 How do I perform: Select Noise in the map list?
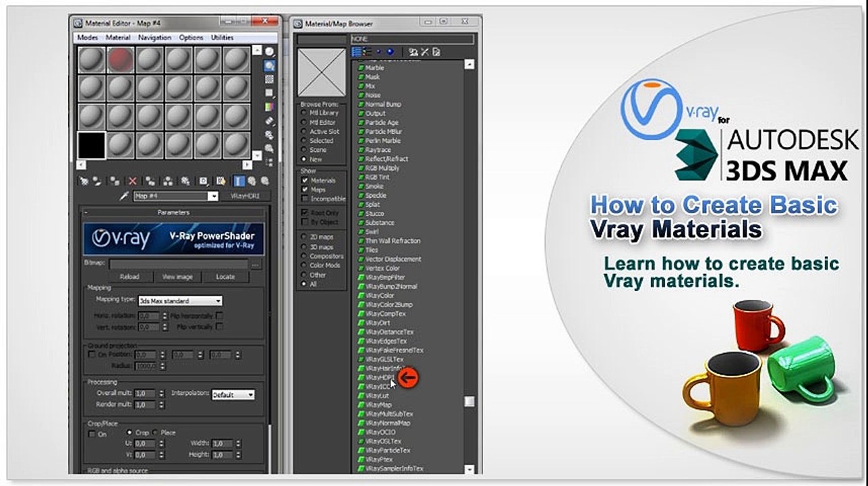(373, 95)
